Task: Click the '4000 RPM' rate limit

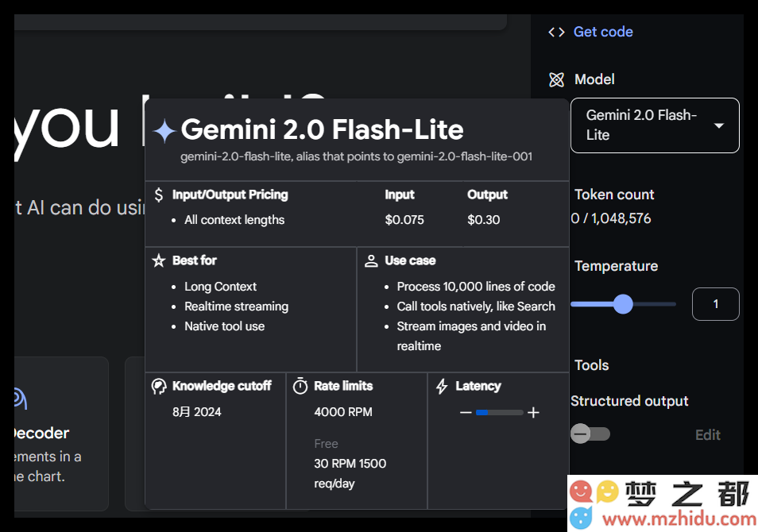Action: tap(343, 411)
